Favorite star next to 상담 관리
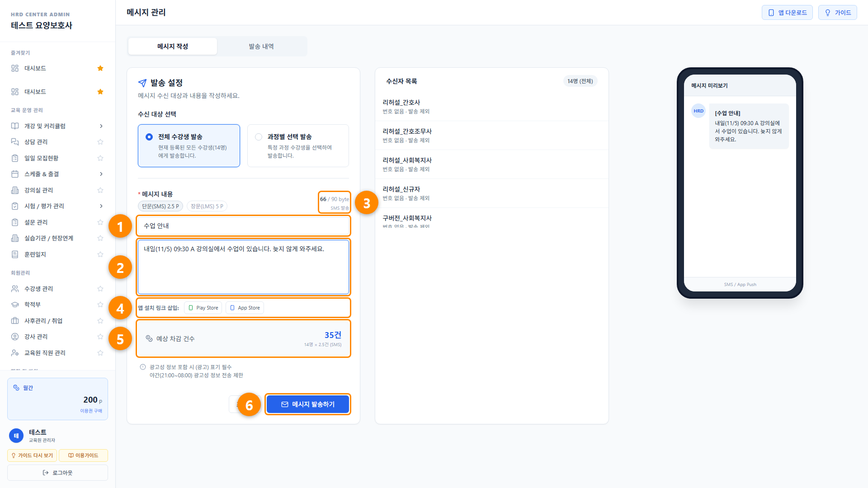 point(100,142)
